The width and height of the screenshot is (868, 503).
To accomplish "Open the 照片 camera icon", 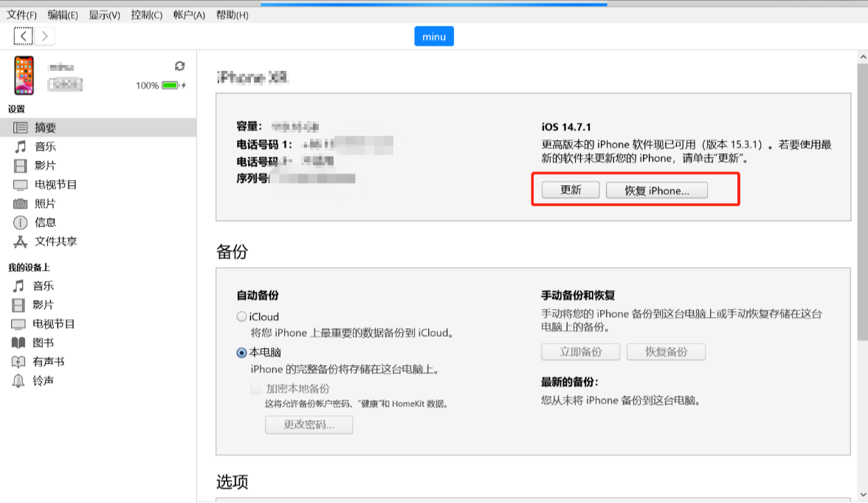I will coord(20,204).
